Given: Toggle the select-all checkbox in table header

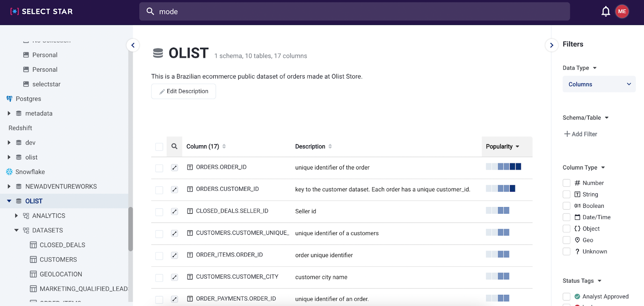Looking at the screenshot, I should (159, 147).
